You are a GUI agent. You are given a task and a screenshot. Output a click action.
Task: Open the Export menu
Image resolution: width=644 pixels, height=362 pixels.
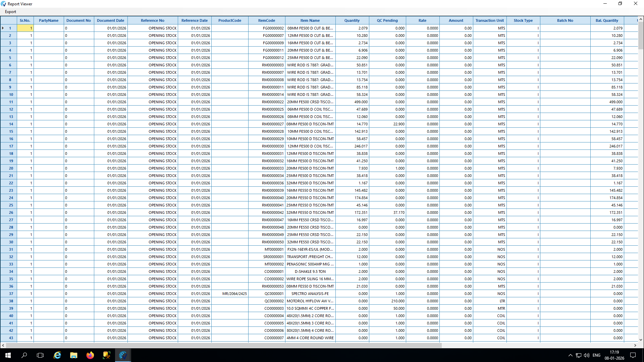(x=10, y=12)
